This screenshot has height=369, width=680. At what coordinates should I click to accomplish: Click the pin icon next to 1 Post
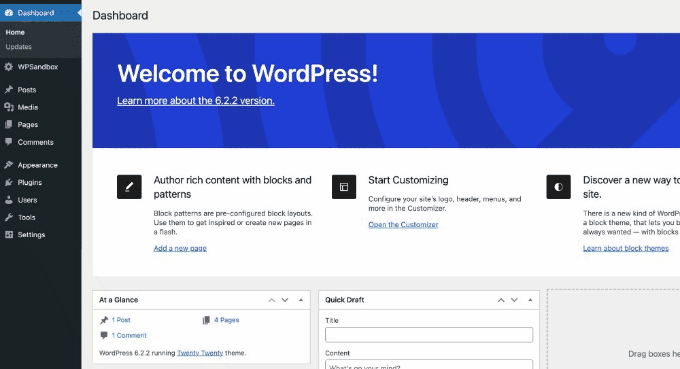point(104,320)
